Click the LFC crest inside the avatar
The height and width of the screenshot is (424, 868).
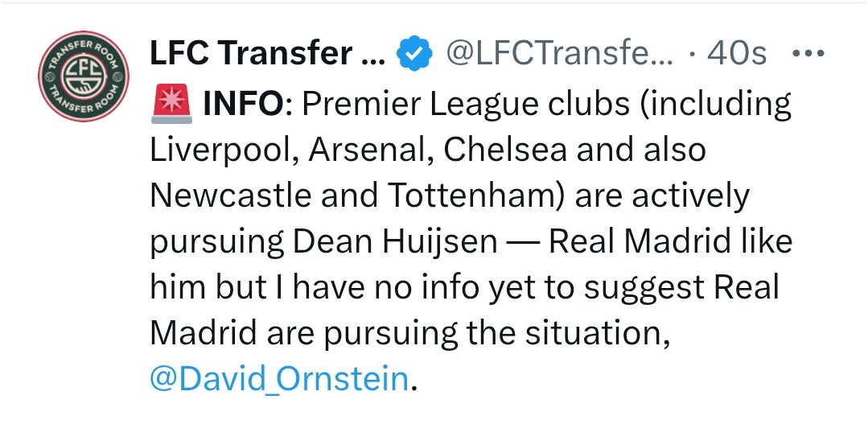pos(83,76)
